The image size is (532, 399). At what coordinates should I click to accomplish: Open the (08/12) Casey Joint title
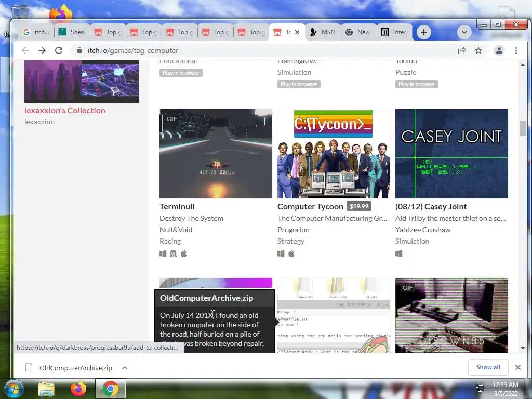[431, 207]
